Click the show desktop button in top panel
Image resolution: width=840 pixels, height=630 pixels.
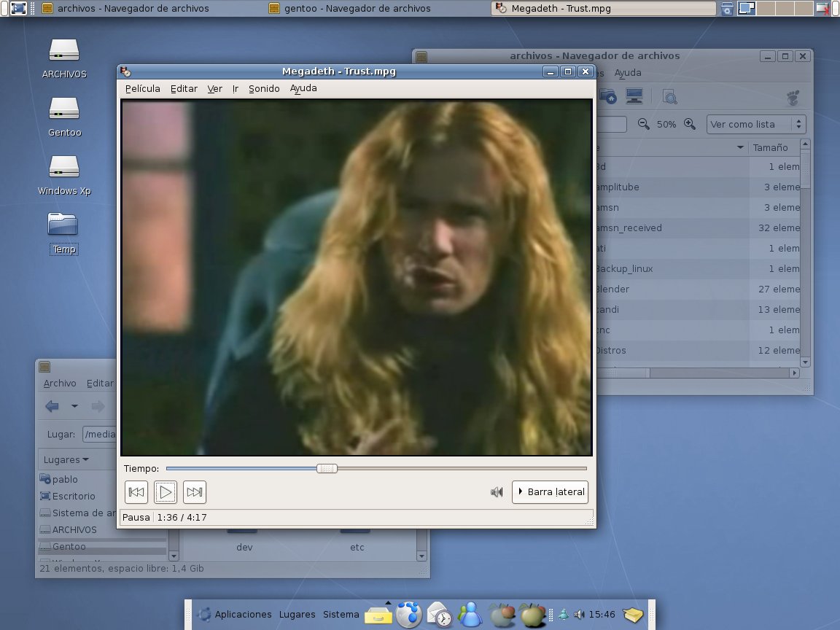click(17, 8)
